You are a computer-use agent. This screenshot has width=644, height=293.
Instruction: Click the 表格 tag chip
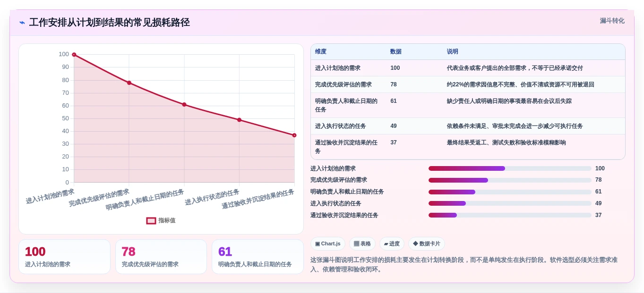coord(362,243)
